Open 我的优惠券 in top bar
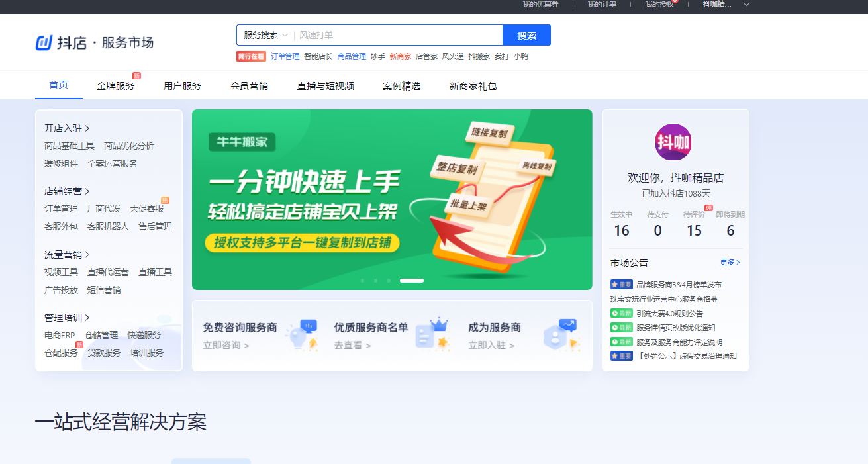This screenshot has width=868, height=464. click(x=540, y=4)
